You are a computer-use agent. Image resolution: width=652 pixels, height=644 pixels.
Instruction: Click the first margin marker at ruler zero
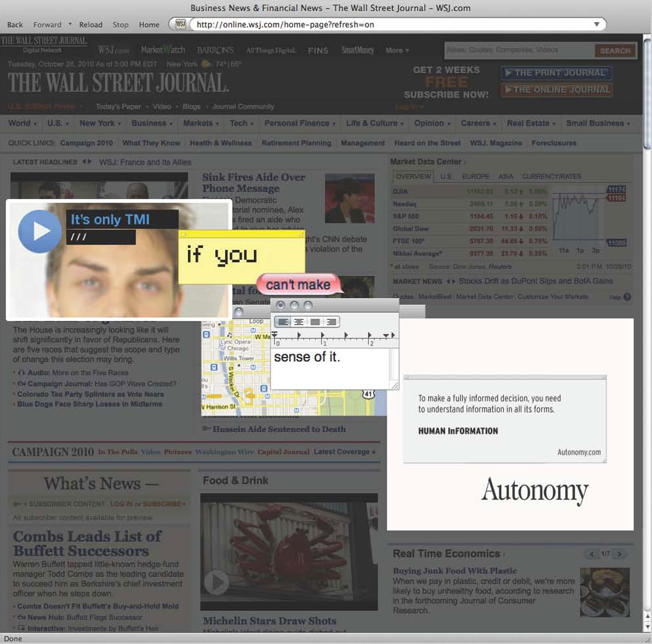[275, 336]
